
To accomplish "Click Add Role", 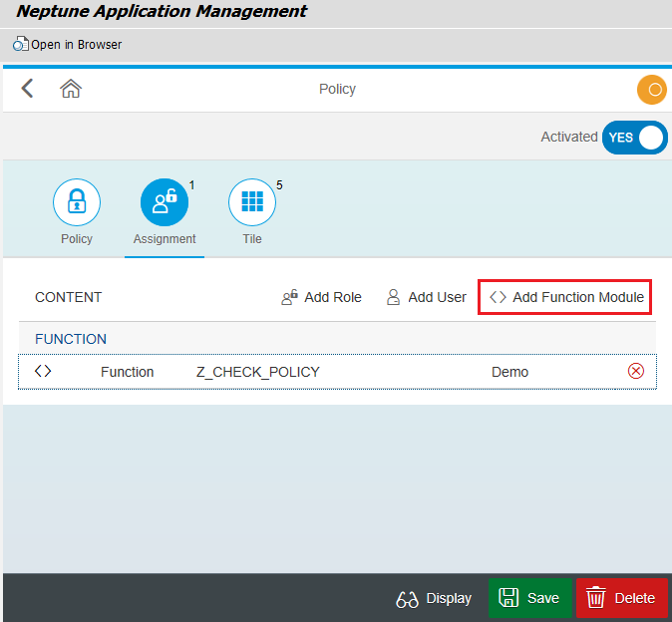I will pos(321,297).
